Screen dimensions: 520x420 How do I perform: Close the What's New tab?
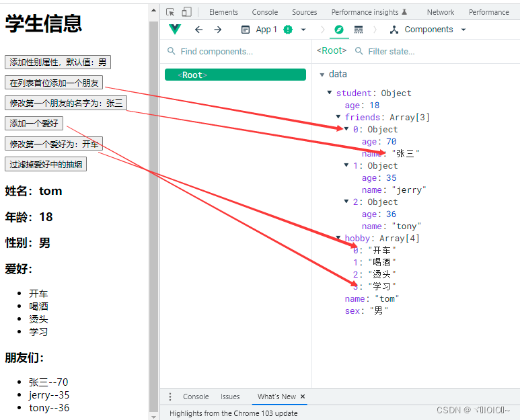click(303, 396)
